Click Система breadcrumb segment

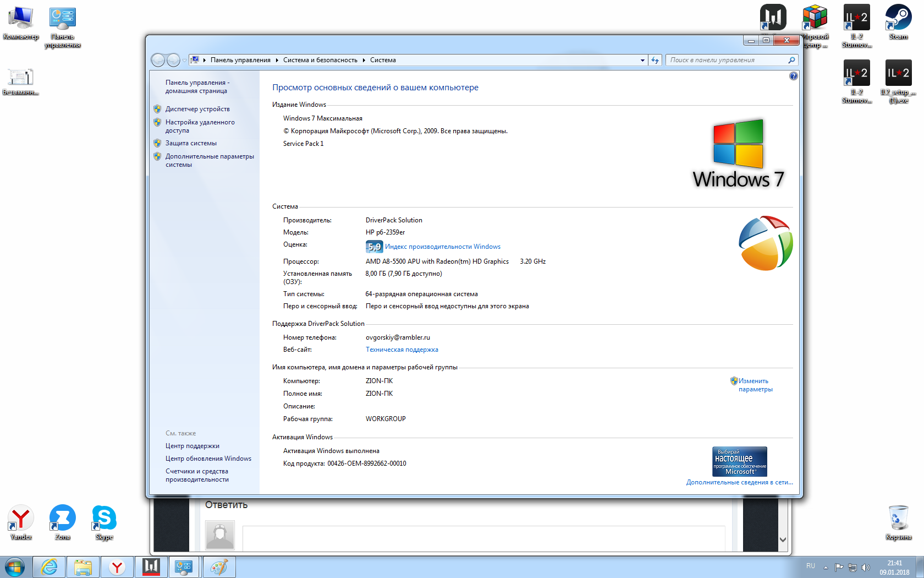383,60
